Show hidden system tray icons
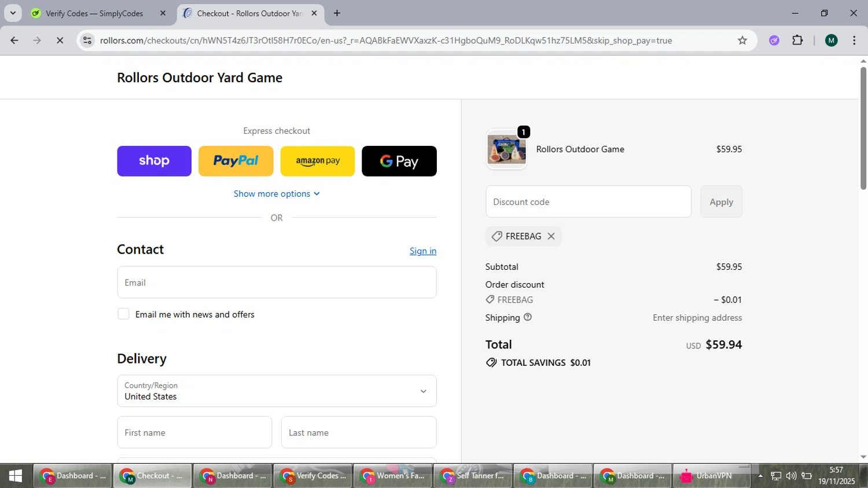This screenshot has height=488, width=868. point(760,476)
